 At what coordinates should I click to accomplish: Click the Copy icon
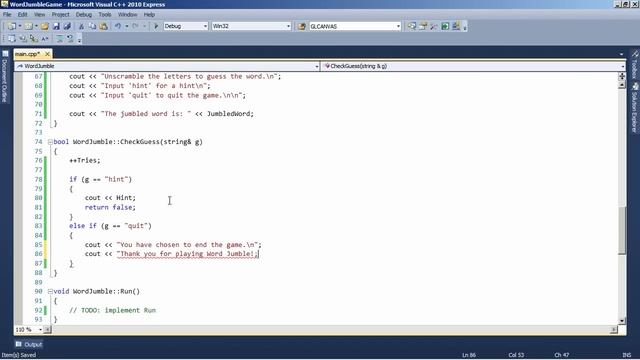(x=92, y=26)
